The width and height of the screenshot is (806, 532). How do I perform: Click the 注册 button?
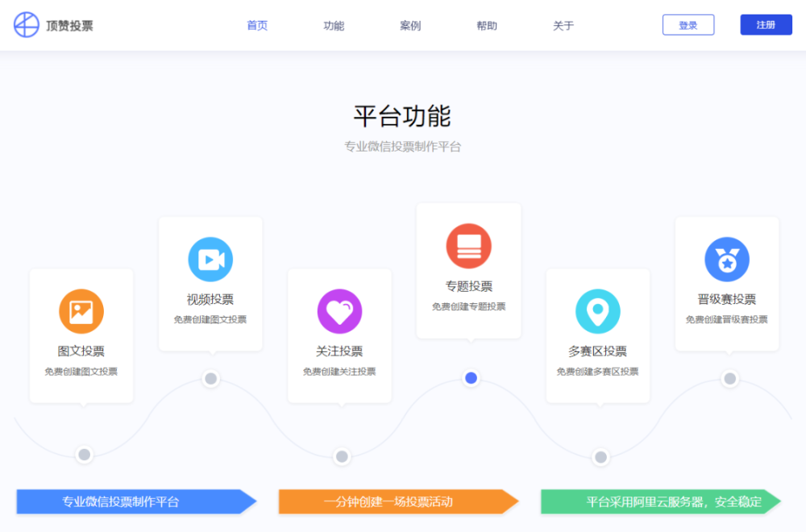coord(766,25)
